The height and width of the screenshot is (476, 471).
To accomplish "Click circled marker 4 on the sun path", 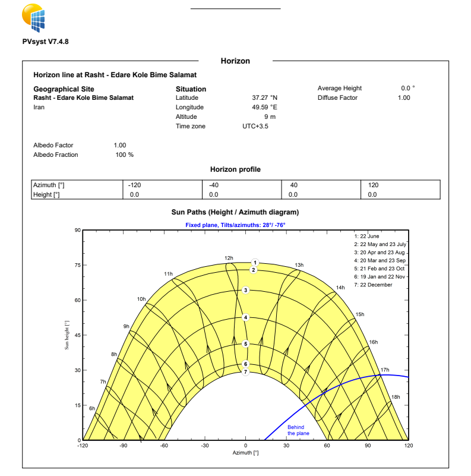I will coord(245,317).
